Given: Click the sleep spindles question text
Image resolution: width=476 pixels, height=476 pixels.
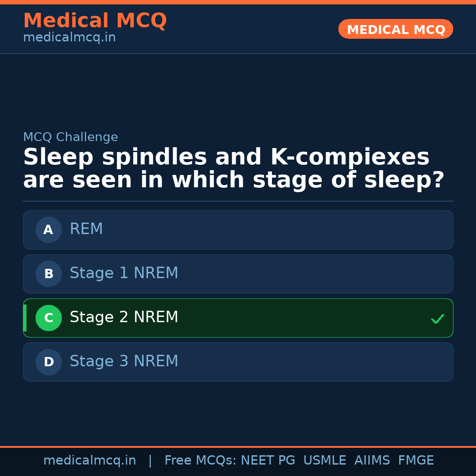Looking at the screenshot, I should coord(234,169).
